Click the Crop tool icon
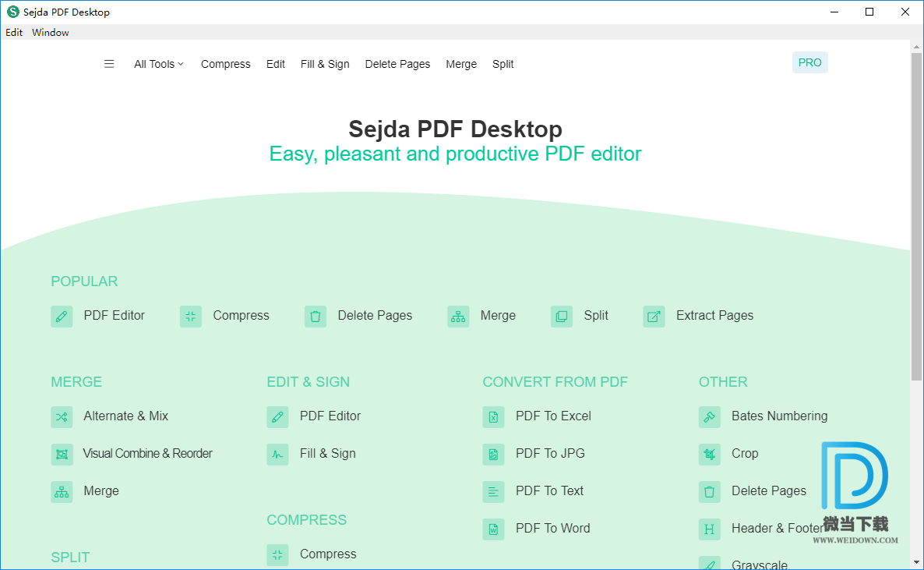Image resolution: width=924 pixels, height=570 pixels. click(x=710, y=455)
